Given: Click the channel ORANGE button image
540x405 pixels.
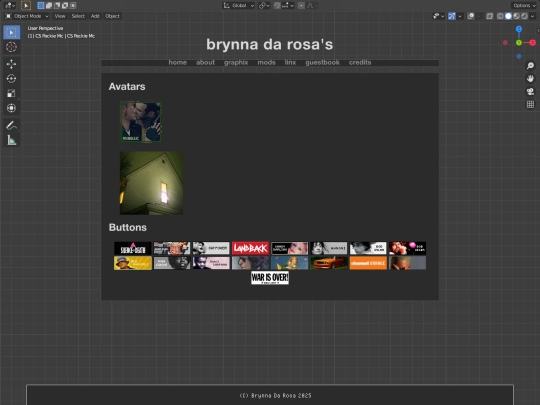Looking at the screenshot, I should [x=368, y=263].
